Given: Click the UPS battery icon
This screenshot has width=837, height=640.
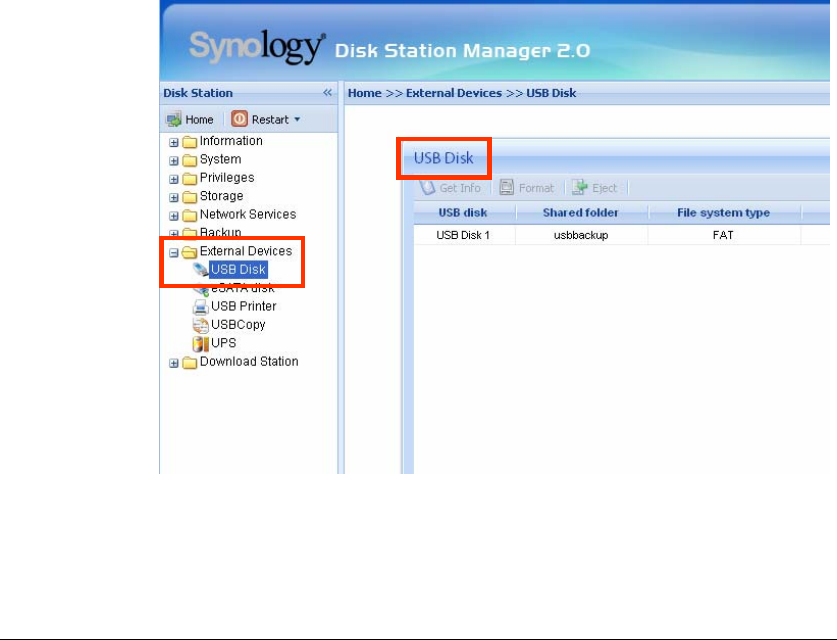Looking at the screenshot, I should pyautogui.click(x=200, y=344).
